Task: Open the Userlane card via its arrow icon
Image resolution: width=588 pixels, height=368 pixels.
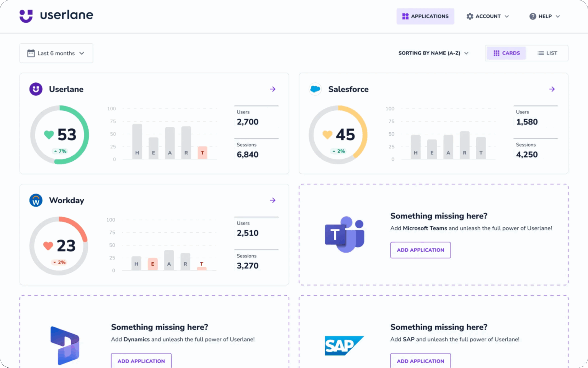Action: [273, 89]
